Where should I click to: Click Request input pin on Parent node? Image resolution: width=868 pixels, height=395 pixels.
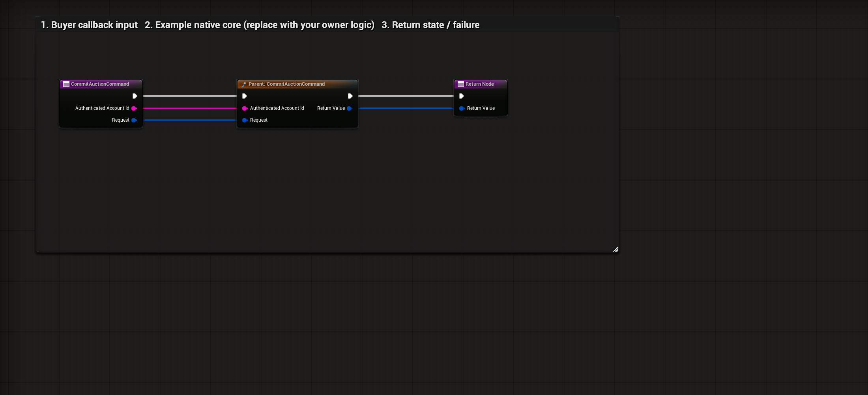pos(245,120)
